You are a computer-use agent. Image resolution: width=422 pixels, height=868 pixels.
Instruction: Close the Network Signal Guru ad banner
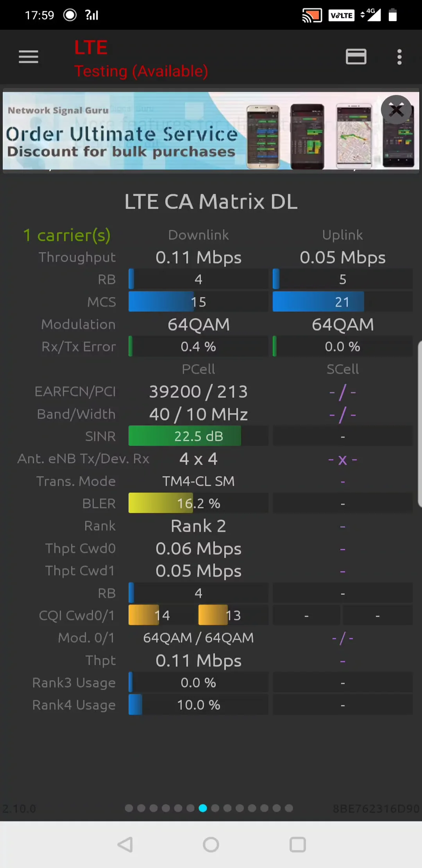(x=396, y=110)
